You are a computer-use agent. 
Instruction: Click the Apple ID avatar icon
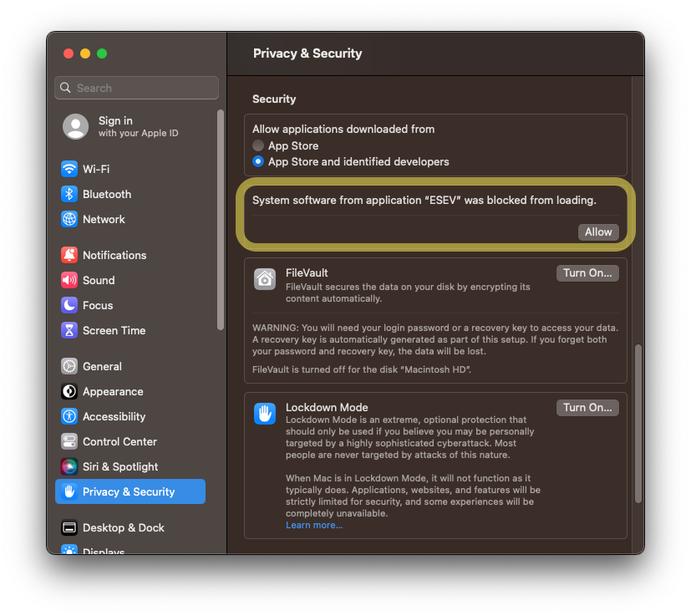click(76, 126)
